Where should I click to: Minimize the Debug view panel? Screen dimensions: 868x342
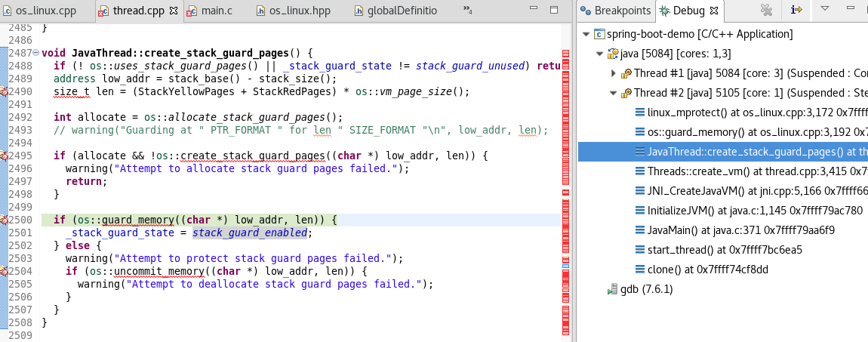tap(851, 8)
